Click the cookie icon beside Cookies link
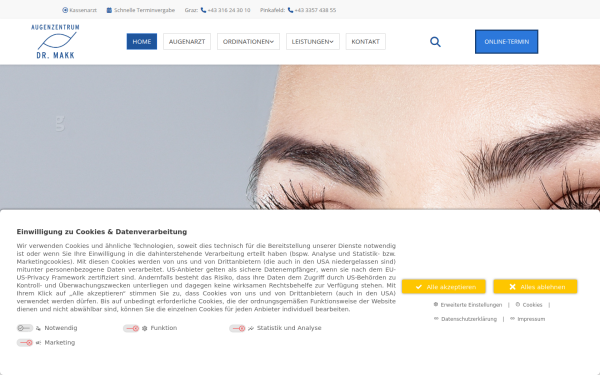The height and width of the screenshot is (375, 600). tap(518, 305)
